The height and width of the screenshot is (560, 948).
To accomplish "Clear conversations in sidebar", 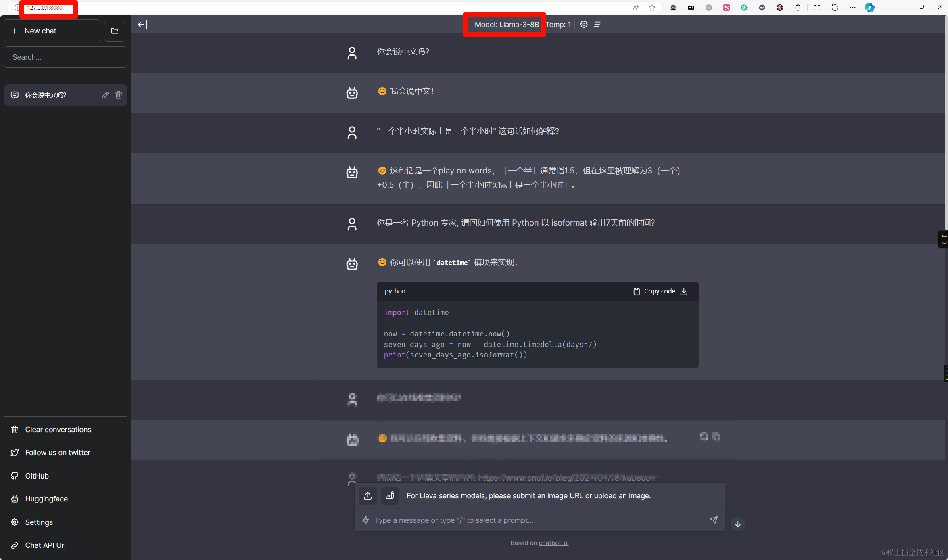I will (65, 430).
